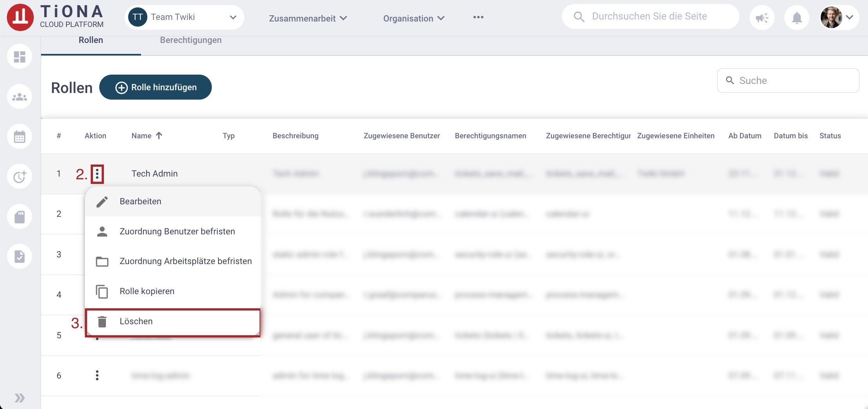Open the time tracking clock sidebar icon
The image size is (868, 409).
point(20,177)
